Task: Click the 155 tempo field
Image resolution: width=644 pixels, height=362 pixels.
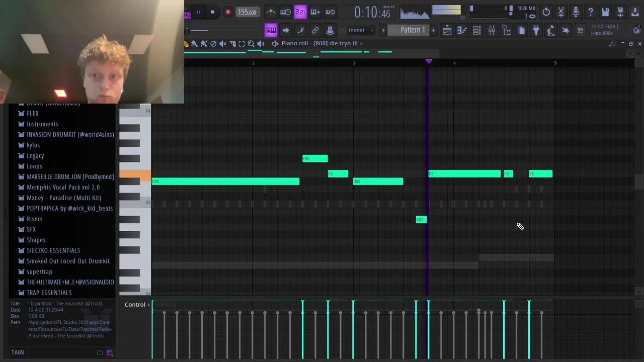Action: (x=247, y=12)
